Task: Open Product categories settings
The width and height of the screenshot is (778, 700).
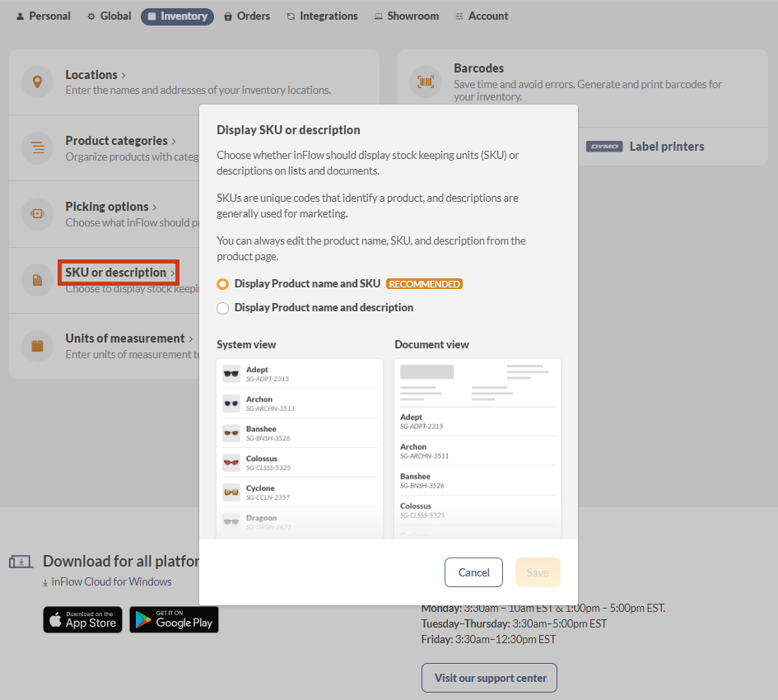Action: pyautogui.click(x=120, y=141)
